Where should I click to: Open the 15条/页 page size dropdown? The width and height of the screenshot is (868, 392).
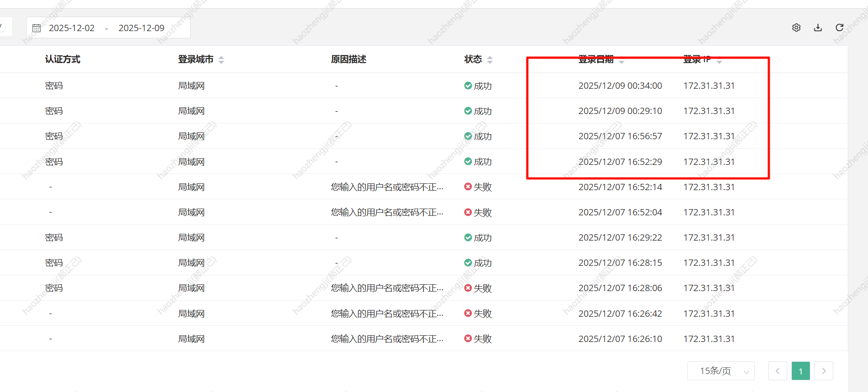[721, 371]
